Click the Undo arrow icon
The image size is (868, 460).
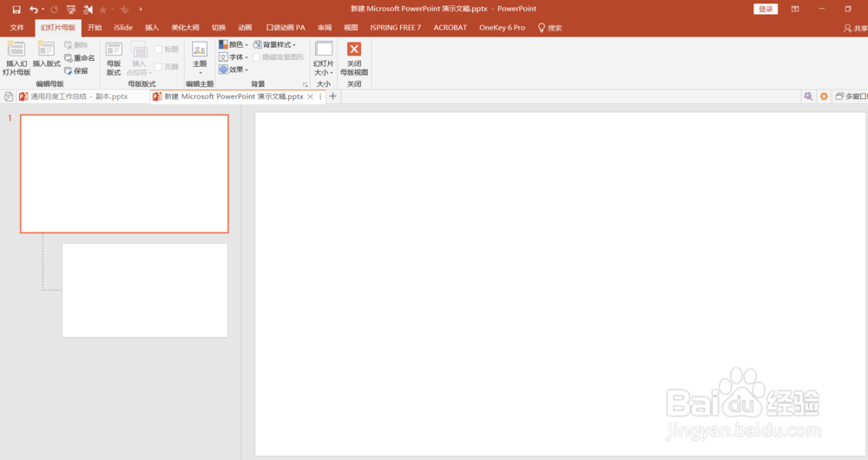coord(33,10)
